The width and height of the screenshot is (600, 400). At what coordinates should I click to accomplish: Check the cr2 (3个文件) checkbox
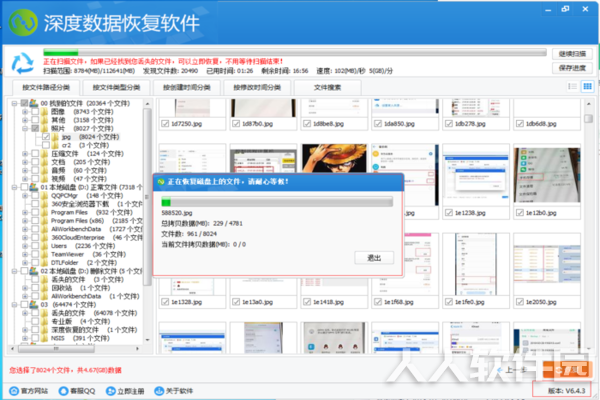point(46,145)
